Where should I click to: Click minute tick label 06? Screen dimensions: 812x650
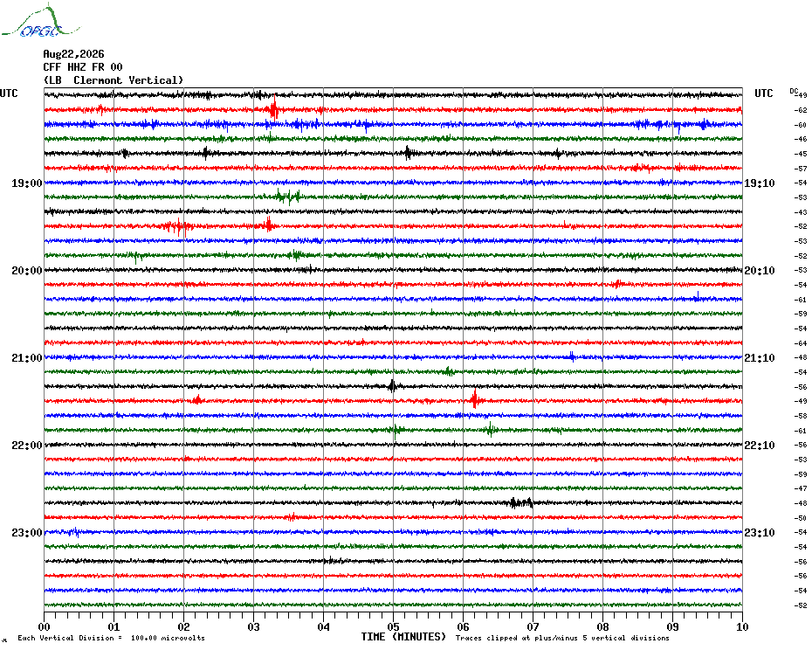(463, 626)
